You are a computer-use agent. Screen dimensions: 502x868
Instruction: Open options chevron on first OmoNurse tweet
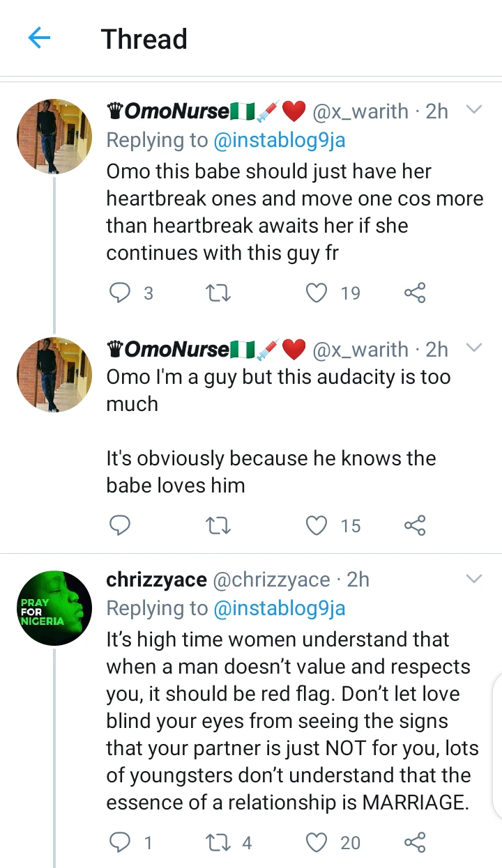pyautogui.click(x=474, y=110)
